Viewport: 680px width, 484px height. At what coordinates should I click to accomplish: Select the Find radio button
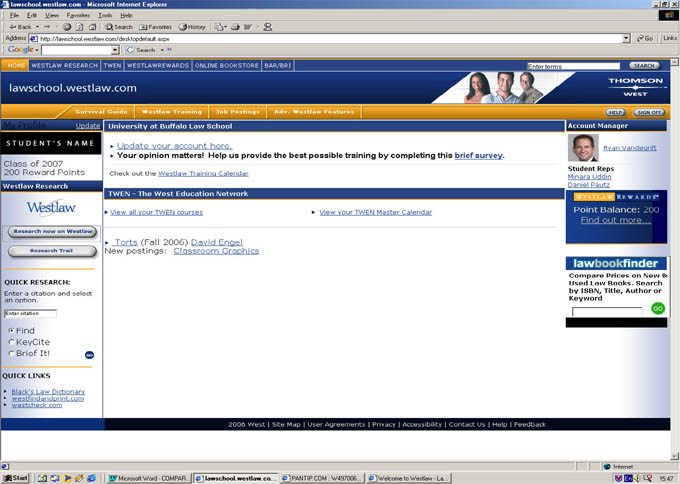[x=12, y=330]
